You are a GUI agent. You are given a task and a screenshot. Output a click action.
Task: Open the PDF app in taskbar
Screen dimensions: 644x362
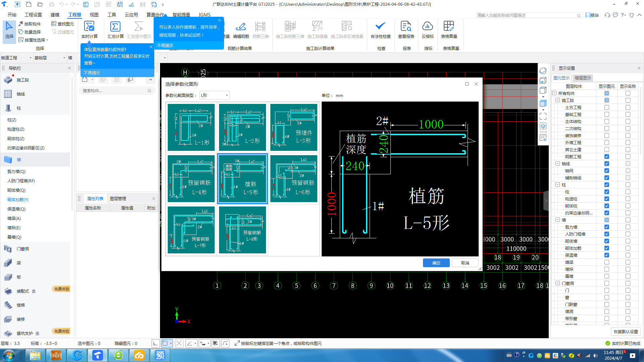pos(56,355)
